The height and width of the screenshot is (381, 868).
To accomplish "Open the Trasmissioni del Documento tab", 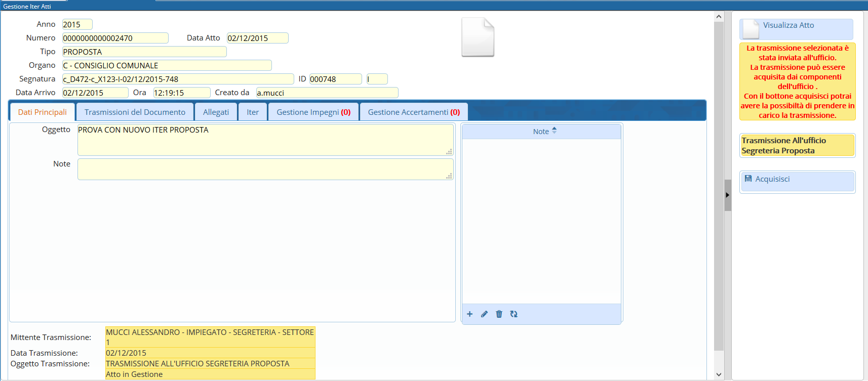I will [135, 112].
